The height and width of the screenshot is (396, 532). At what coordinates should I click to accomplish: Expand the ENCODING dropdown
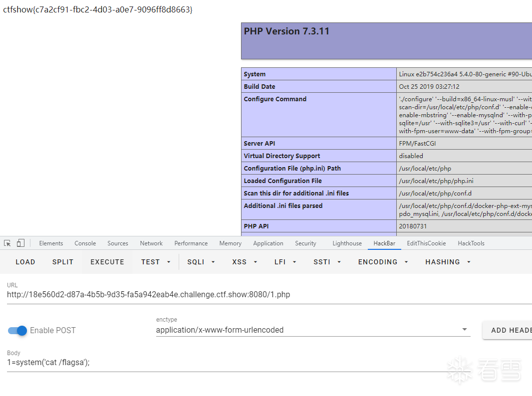tap(383, 262)
